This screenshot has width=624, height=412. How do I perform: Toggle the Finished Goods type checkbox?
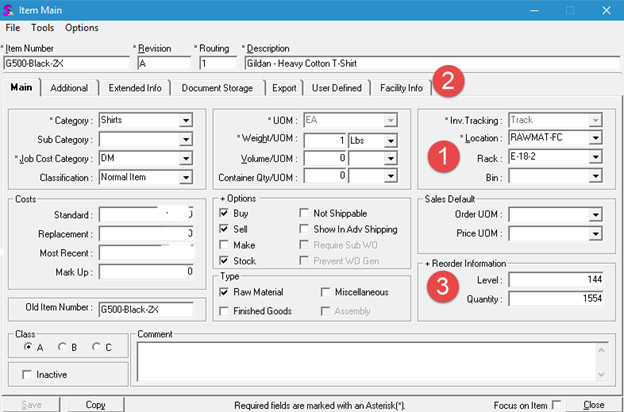coord(226,311)
